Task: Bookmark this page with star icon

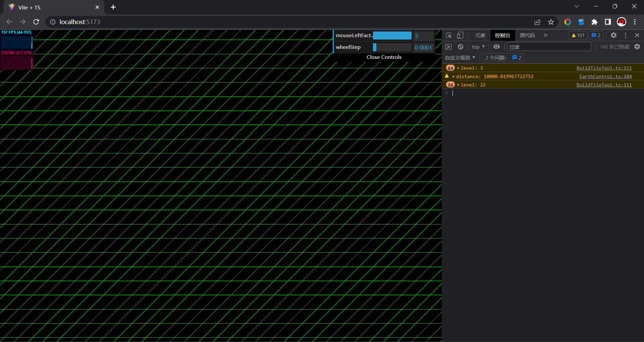Action: 551,22
